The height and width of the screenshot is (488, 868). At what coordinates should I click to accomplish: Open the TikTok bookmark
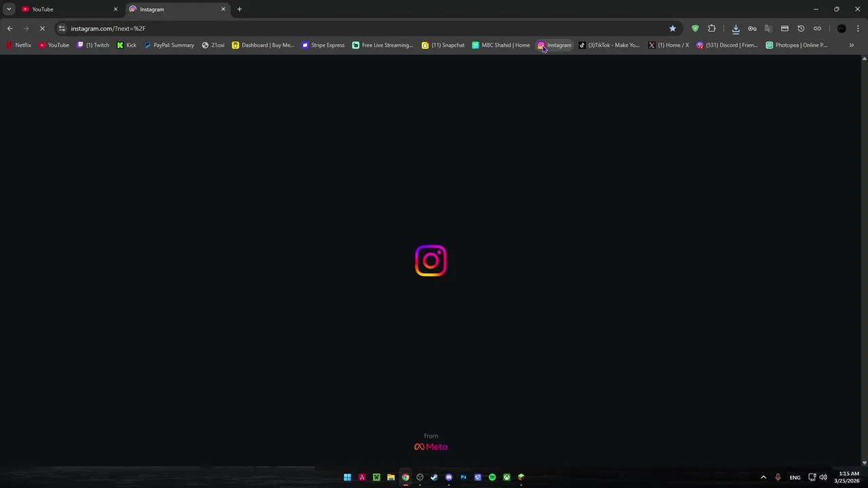tap(609, 45)
